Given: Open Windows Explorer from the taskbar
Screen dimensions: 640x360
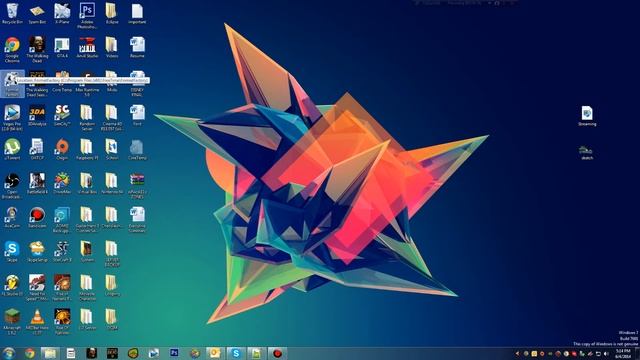Looking at the screenshot, I should click(x=50, y=353).
